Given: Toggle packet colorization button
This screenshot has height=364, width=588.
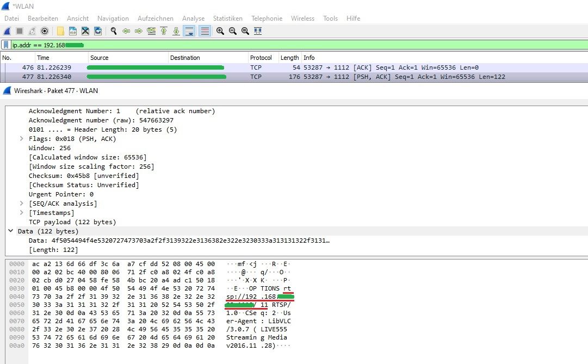Looking at the screenshot, I should [205, 31].
